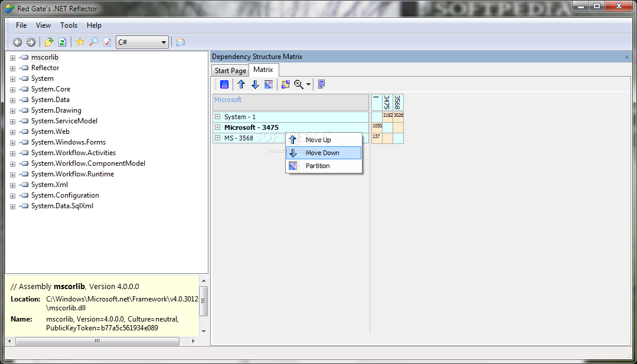637x364 pixels.
Task: Choose Move Down from context menu
Action: (324, 153)
